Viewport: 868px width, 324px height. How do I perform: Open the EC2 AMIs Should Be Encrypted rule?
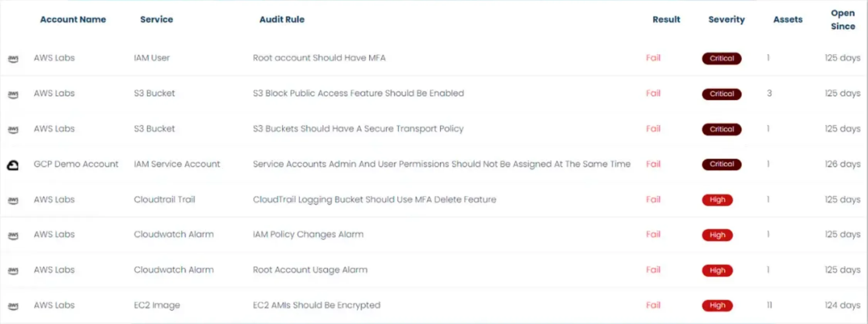click(316, 305)
